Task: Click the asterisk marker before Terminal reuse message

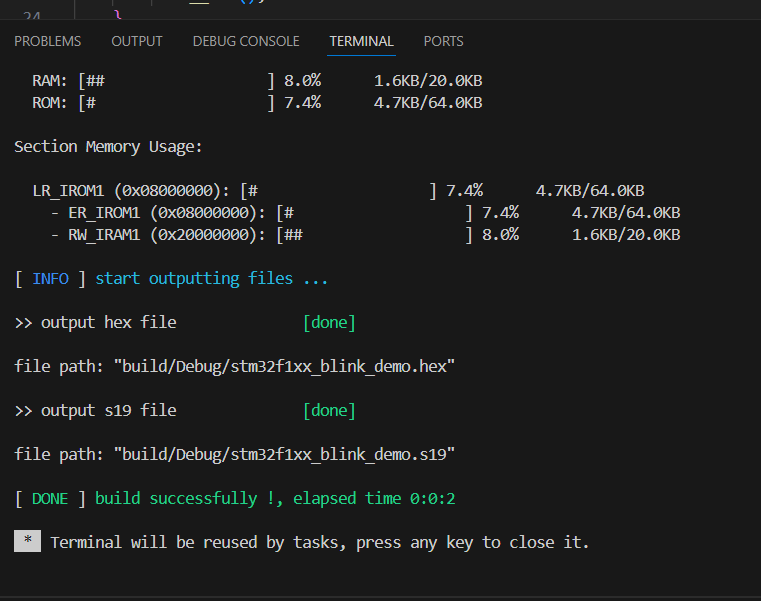Action: [27, 541]
